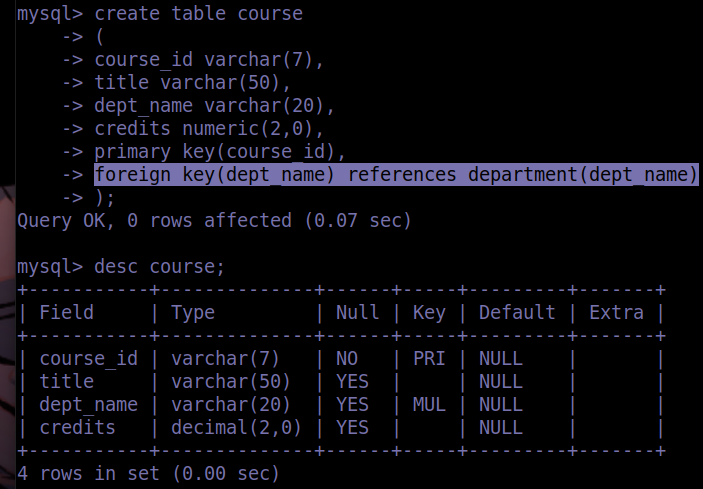Click the "4 rows in set" result line
This screenshot has height=489, width=703.
point(148,474)
